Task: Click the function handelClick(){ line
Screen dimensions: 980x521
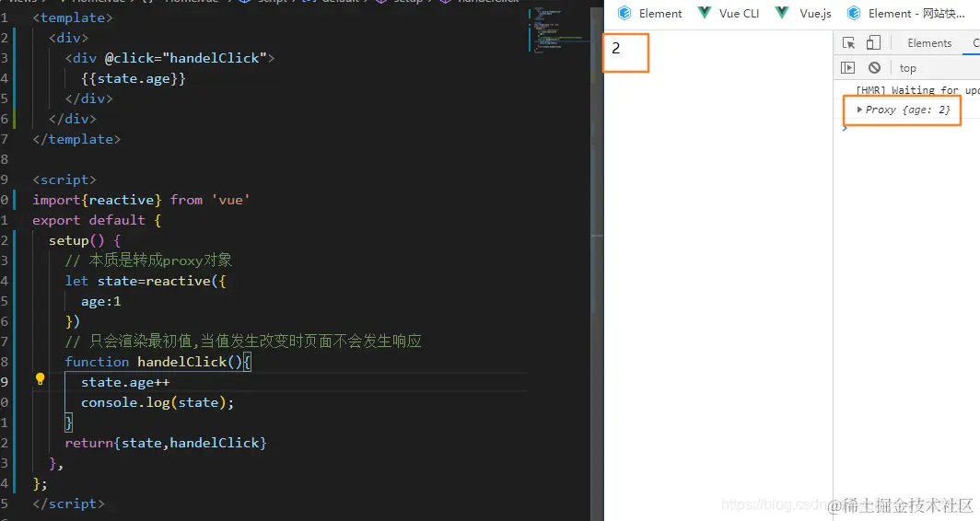Action: pos(158,362)
